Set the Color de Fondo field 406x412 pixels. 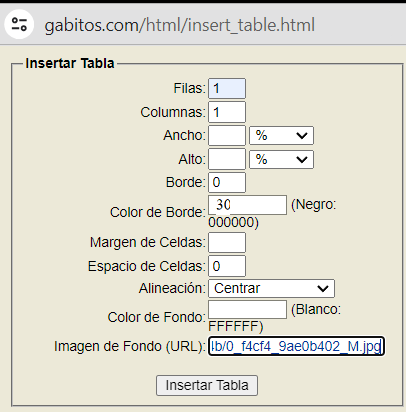tap(247, 310)
